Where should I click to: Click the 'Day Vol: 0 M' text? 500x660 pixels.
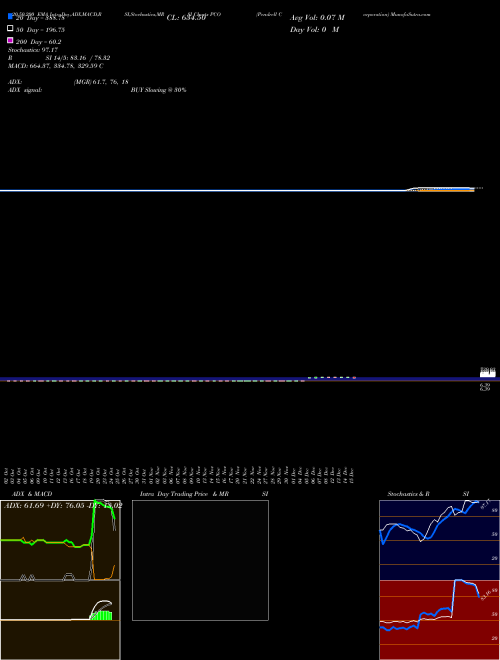click(314, 29)
